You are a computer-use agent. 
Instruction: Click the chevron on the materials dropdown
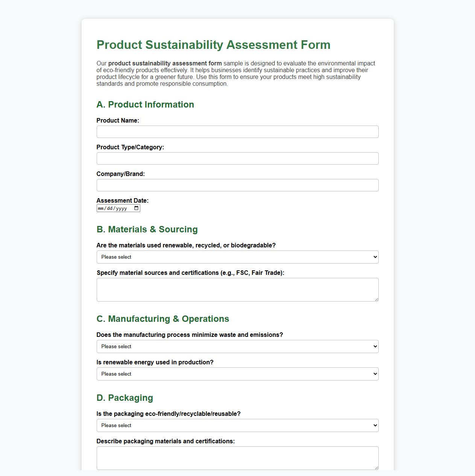374,257
